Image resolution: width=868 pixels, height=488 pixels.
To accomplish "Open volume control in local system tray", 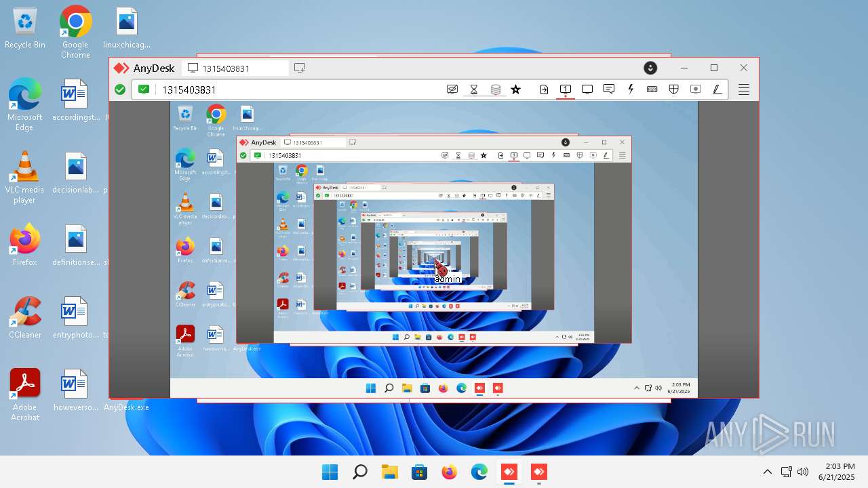I will [x=803, y=472].
